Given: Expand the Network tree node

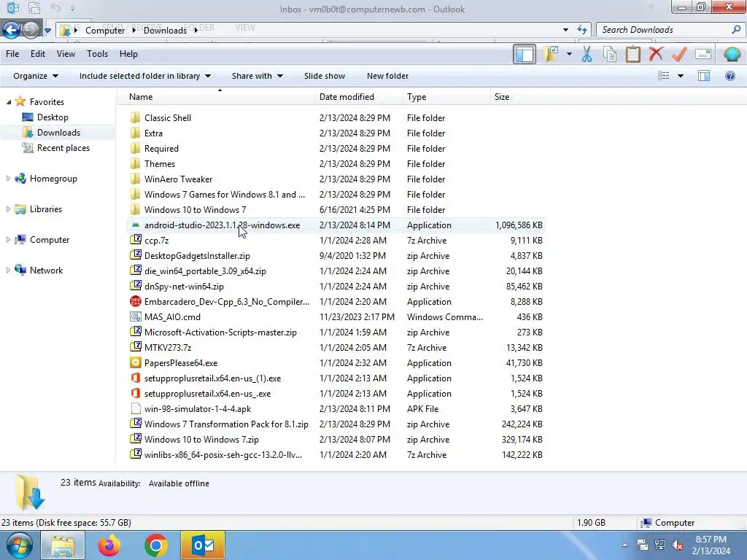Looking at the screenshot, I should pos(8,270).
